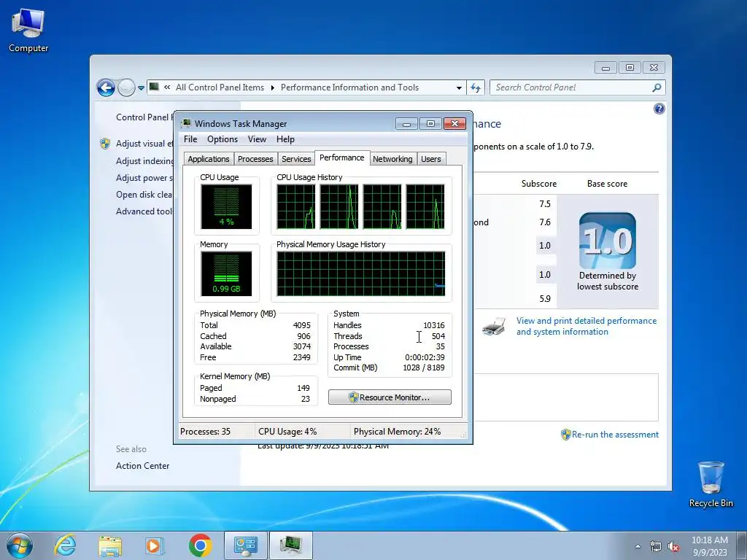Image resolution: width=747 pixels, height=560 pixels.
Task: Click the CPU Usage meter gauge
Action: pyautogui.click(x=226, y=206)
